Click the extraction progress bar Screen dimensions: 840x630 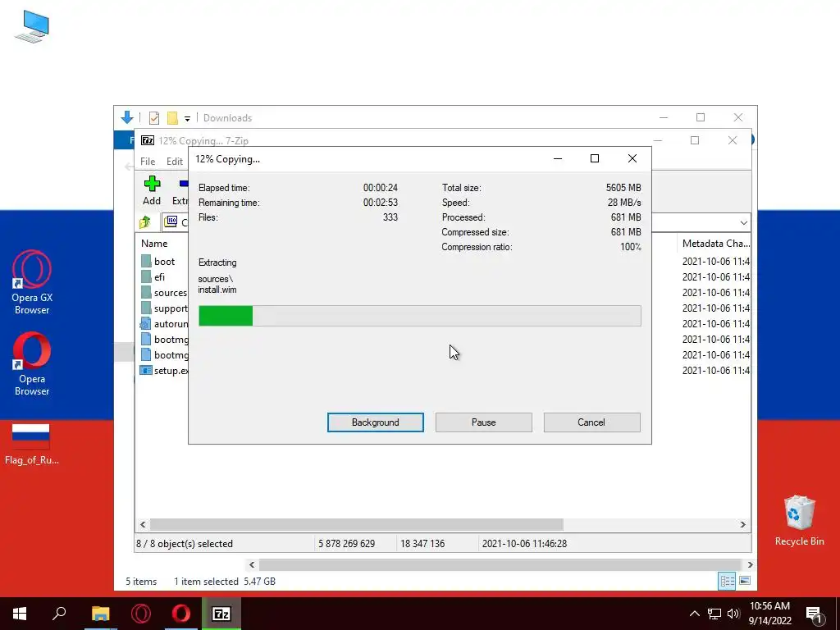pos(419,316)
